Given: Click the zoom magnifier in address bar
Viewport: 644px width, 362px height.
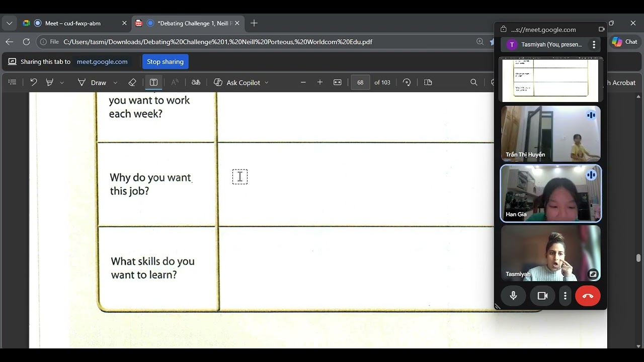Looking at the screenshot, I should pos(480,42).
